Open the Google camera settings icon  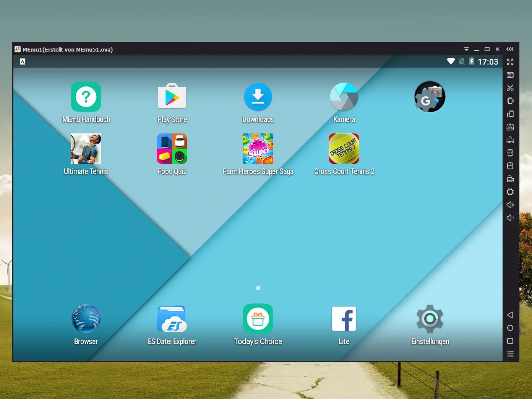tap(430, 97)
